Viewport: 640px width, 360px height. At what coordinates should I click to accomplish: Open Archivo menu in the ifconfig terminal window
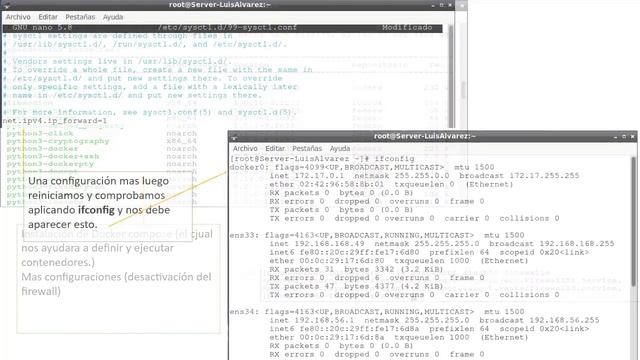coord(245,148)
